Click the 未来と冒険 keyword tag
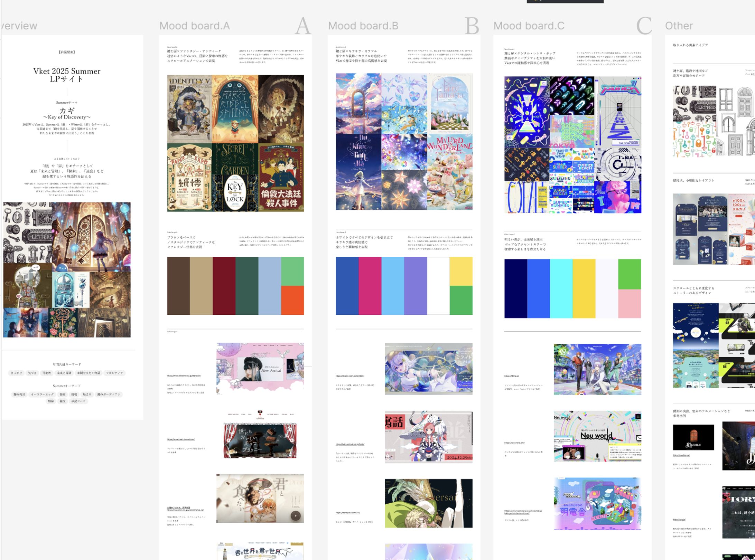 click(64, 373)
